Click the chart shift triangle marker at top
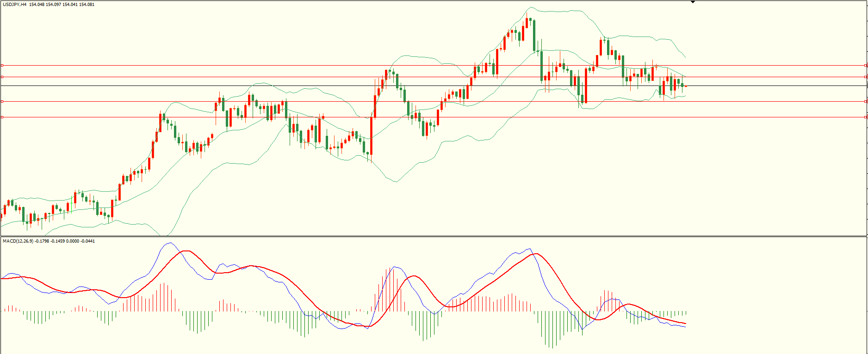Screen dimensions: 868x354 693,2
